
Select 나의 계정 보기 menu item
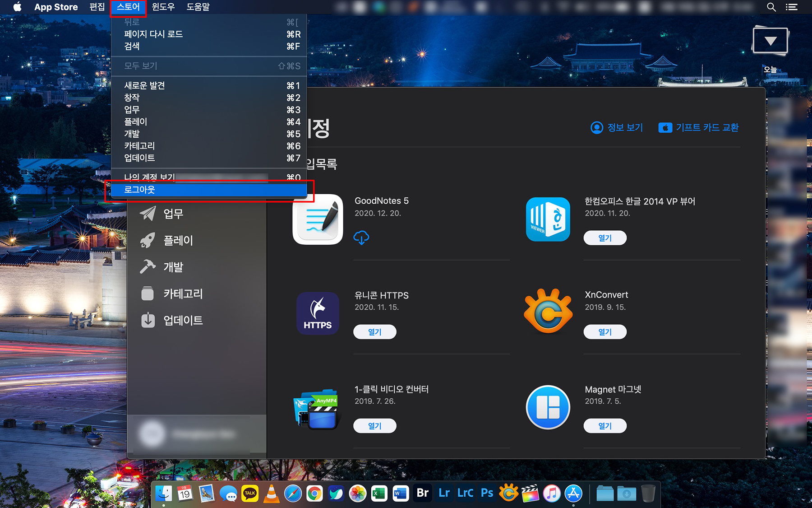209,177
